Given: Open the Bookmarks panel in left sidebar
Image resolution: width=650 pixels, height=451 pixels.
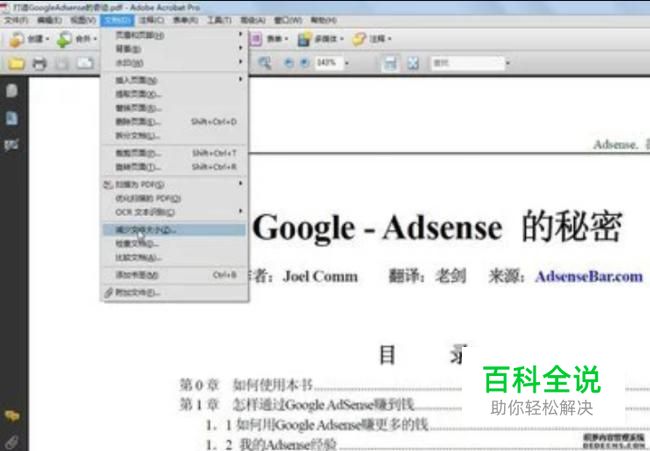Looking at the screenshot, I should click(12, 119).
